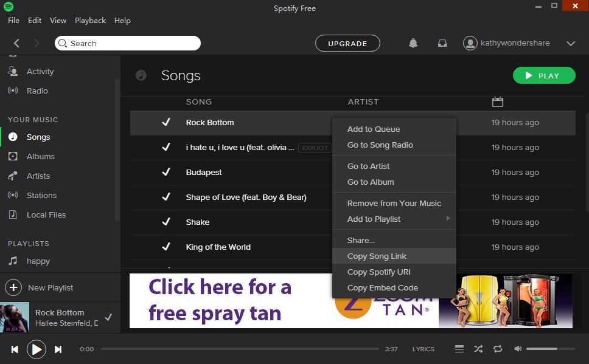Open the Playback menu
The image size is (589, 364).
(90, 21)
